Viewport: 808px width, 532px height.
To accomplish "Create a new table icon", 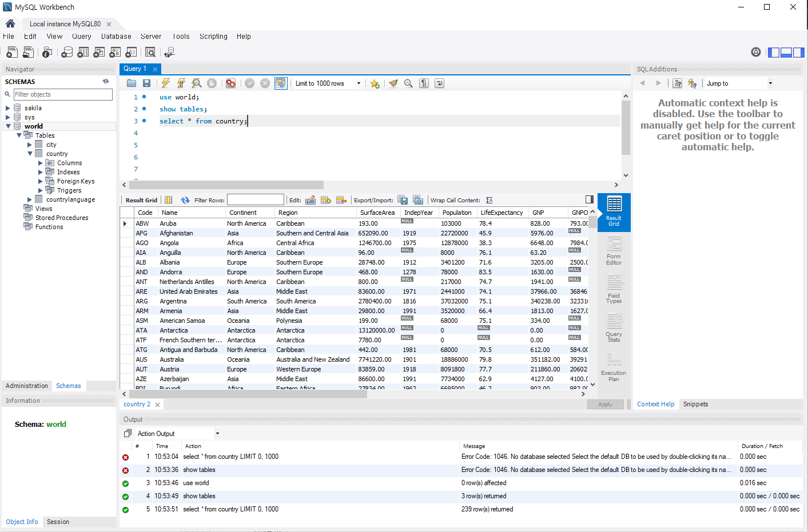I will tap(83, 53).
